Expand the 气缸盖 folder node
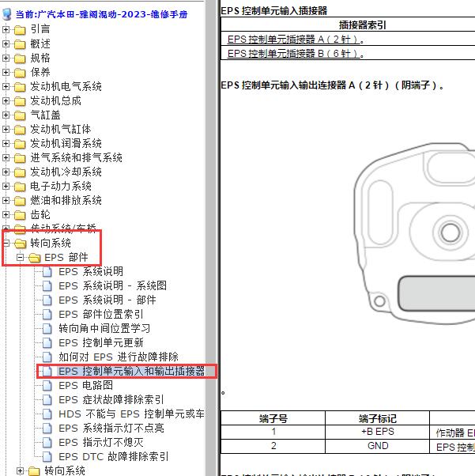Screen dimensions: 475x476 6,115
